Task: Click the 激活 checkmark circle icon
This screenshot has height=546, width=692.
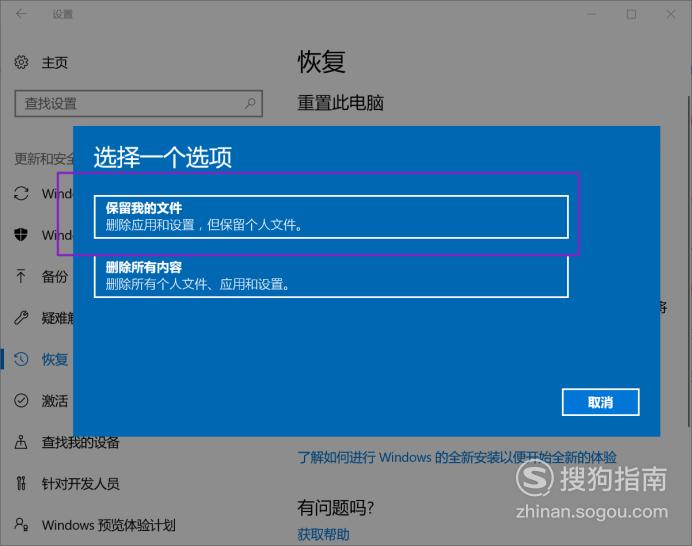Action: click(21, 400)
